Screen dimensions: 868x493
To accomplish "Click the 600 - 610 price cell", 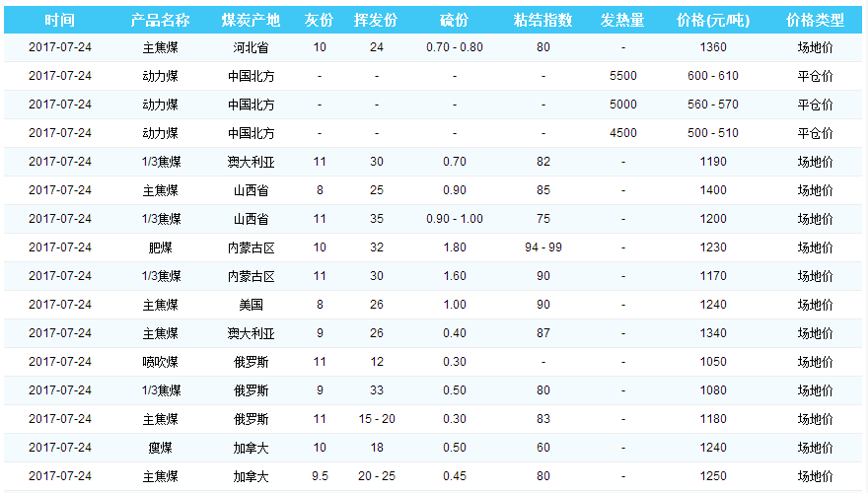I will pyautogui.click(x=713, y=76).
